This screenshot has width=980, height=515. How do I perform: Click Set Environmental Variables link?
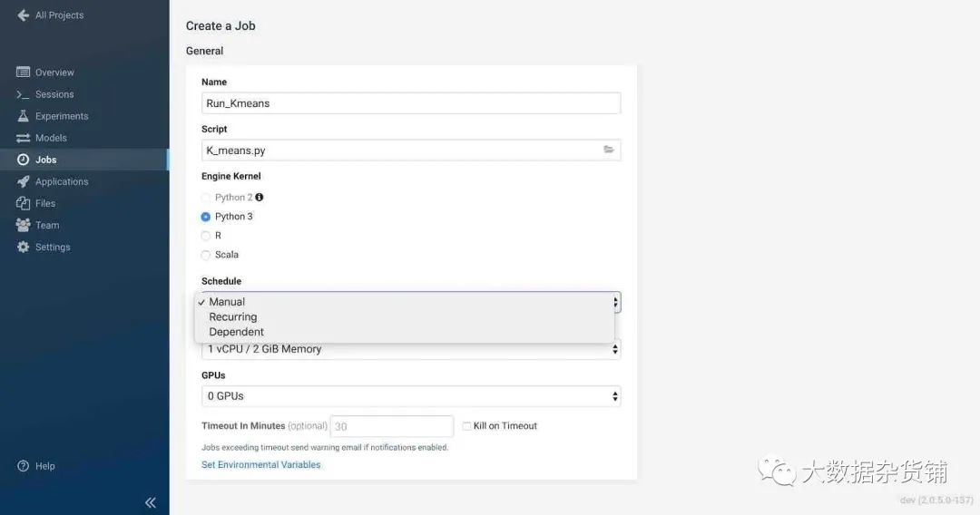260,464
